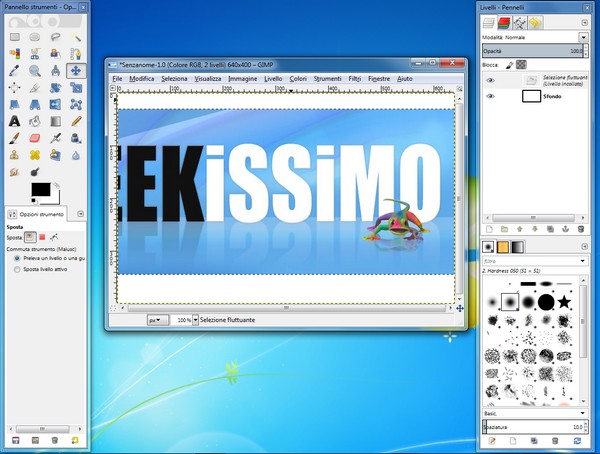The image size is (600, 454).
Task: Select the Crop tool
Action: [x=35, y=88]
